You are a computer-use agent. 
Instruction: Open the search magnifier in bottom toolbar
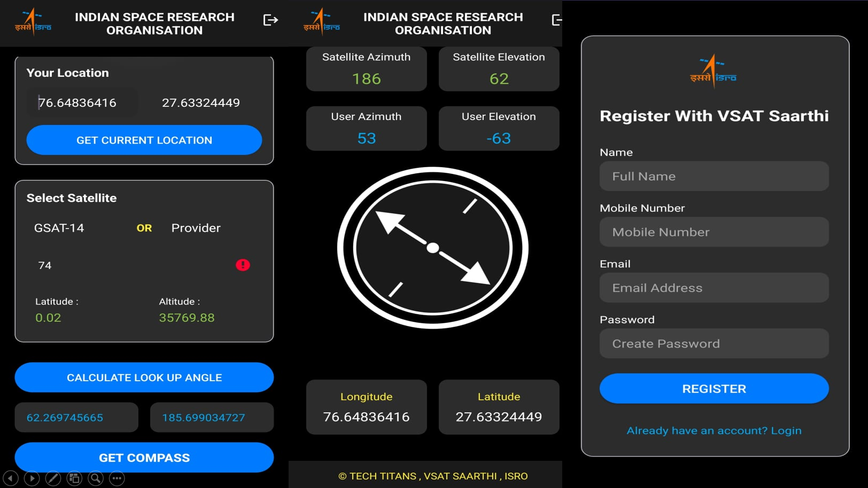pyautogui.click(x=95, y=478)
